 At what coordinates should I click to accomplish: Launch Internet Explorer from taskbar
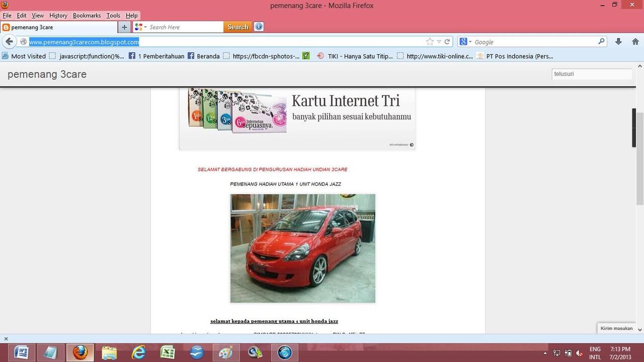click(138, 352)
